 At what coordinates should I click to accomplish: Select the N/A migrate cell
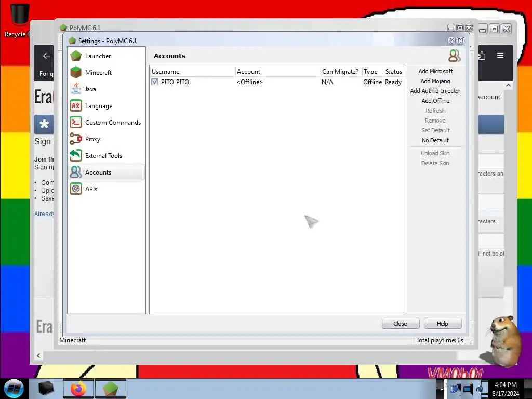click(327, 82)
